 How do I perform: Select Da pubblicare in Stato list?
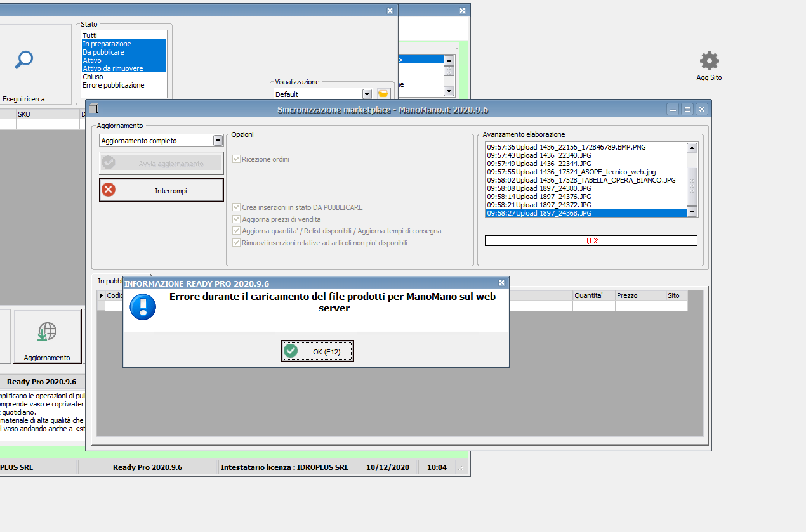(124, 52)
